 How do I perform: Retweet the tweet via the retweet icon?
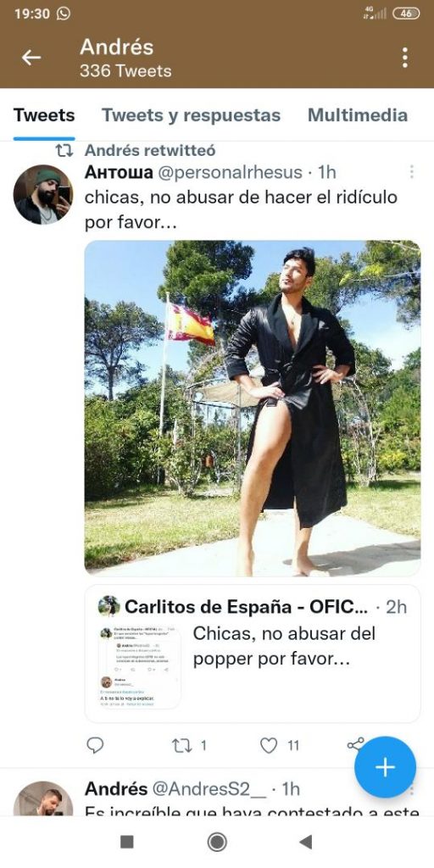click(181, 746)
